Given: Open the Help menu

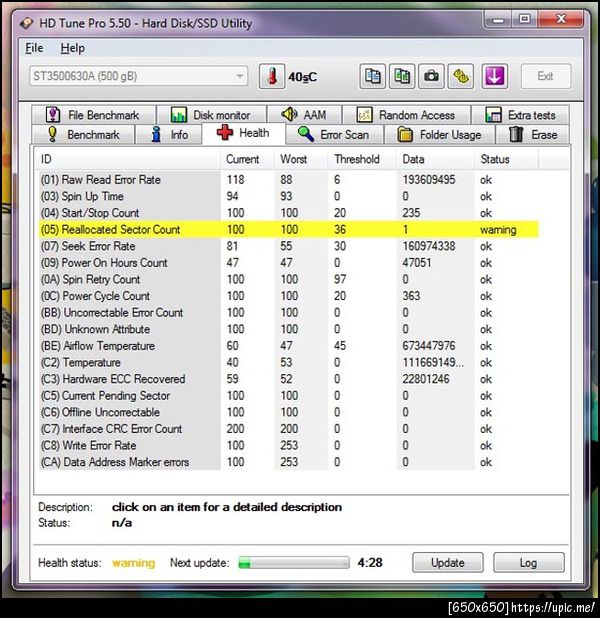Looking at the screenshot, I should (x=73, y=48).
